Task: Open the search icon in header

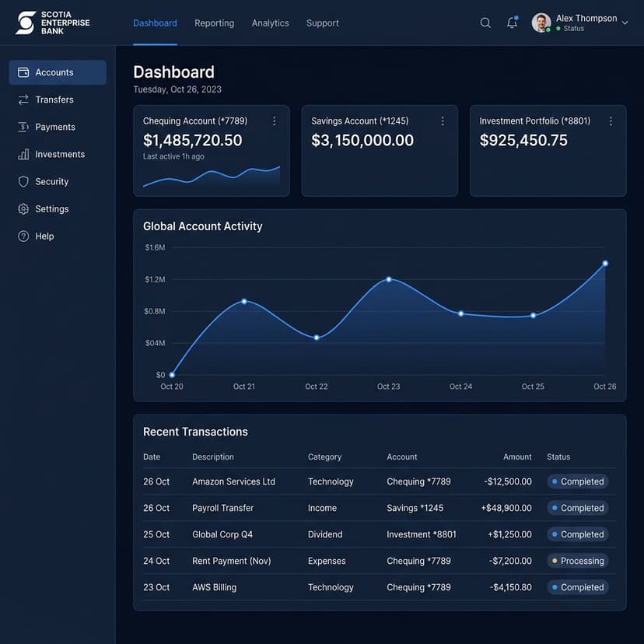Action: (x=485, y=23)
